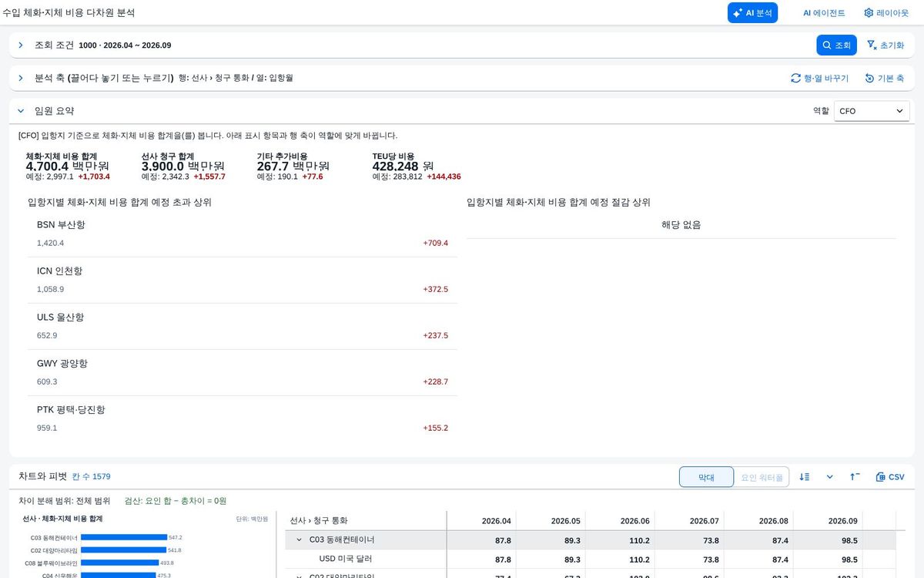The image size is (924, 578).
Task: Click the BSN 부산항 entry
Action: [x=243, y=234]
